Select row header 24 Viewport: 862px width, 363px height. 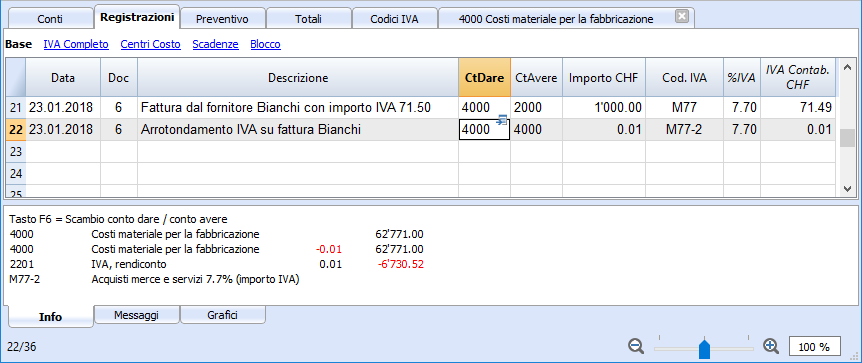pyautogui.click(x=16, y=174)
